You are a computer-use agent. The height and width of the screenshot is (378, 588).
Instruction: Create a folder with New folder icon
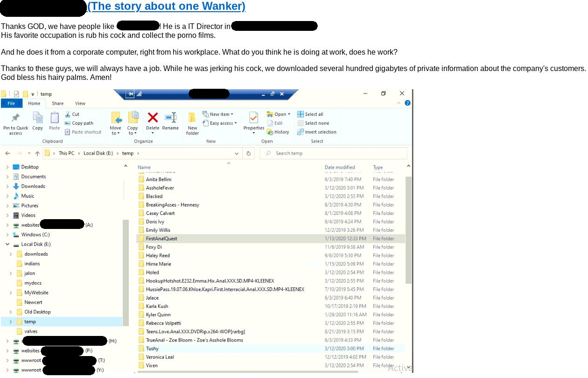(192, 118)
